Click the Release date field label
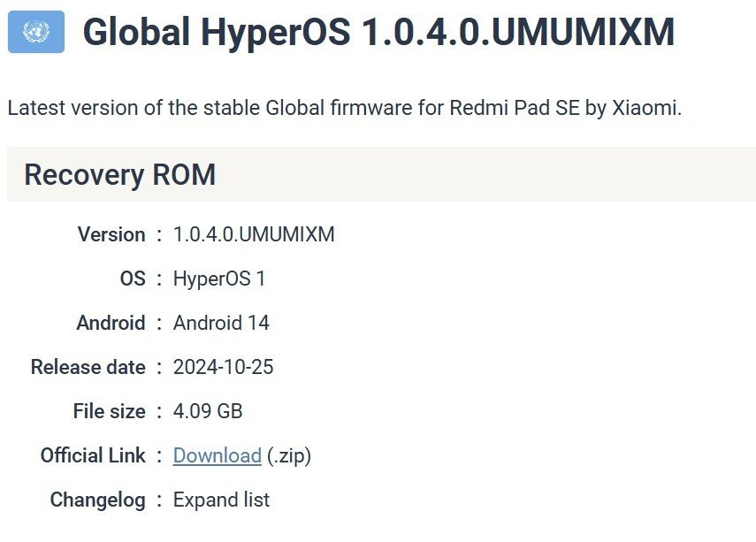756x542 pixels. [88, 367]
